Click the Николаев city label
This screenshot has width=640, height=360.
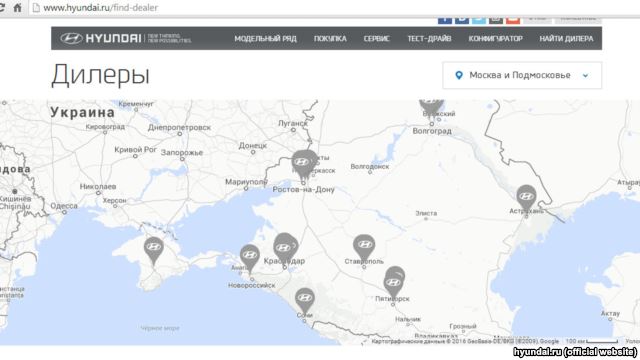tap(98, 187)
